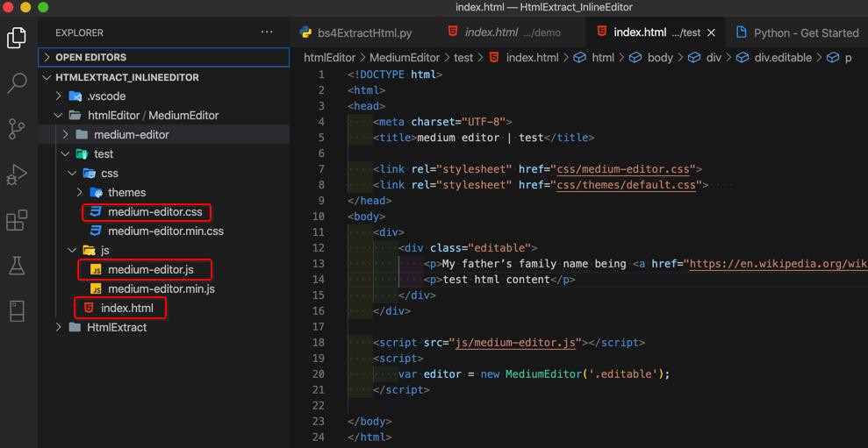The width and height of the screenshot is (868, 448).
Task: Open medium-editor.js file in explorer
Action: [x=151, y=270]
